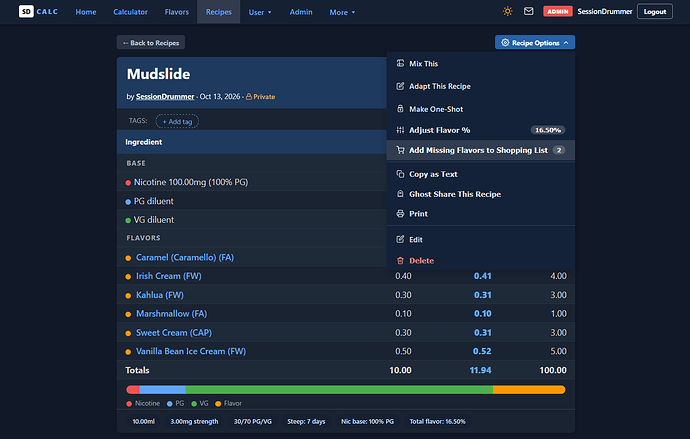Image resolution: width=690 pixels, height=439 pixels.
Task: Click the PG diluent row
Action: point(252,201)
